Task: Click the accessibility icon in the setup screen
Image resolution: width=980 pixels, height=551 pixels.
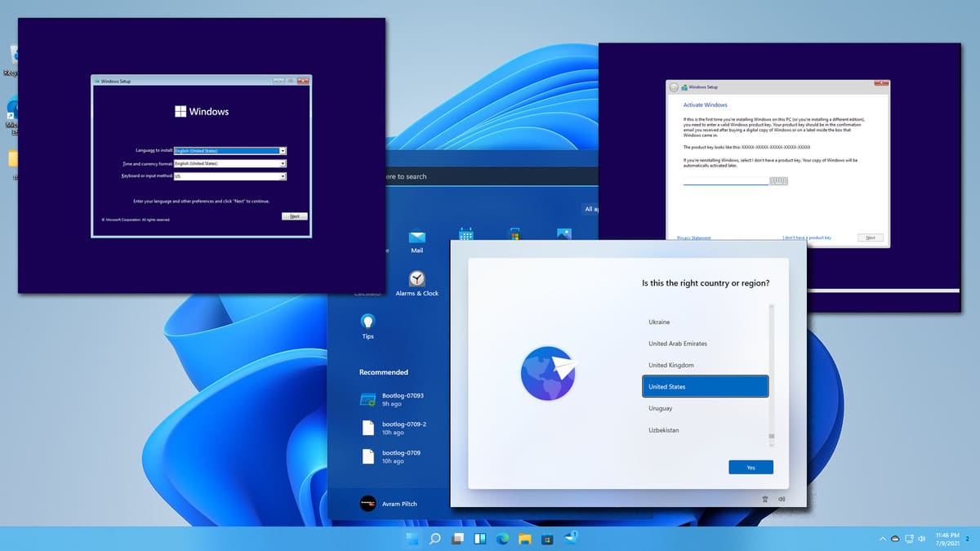Action: point(765,498)
